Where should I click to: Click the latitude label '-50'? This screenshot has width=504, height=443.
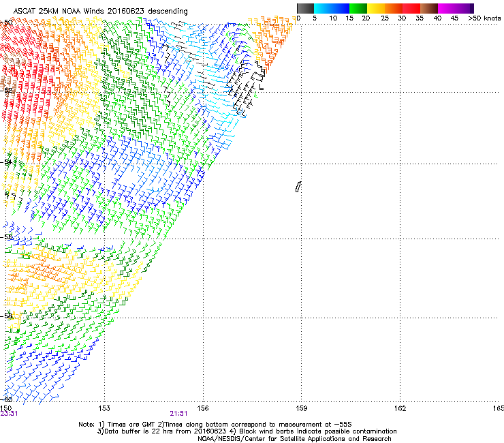tap(7, 22)
